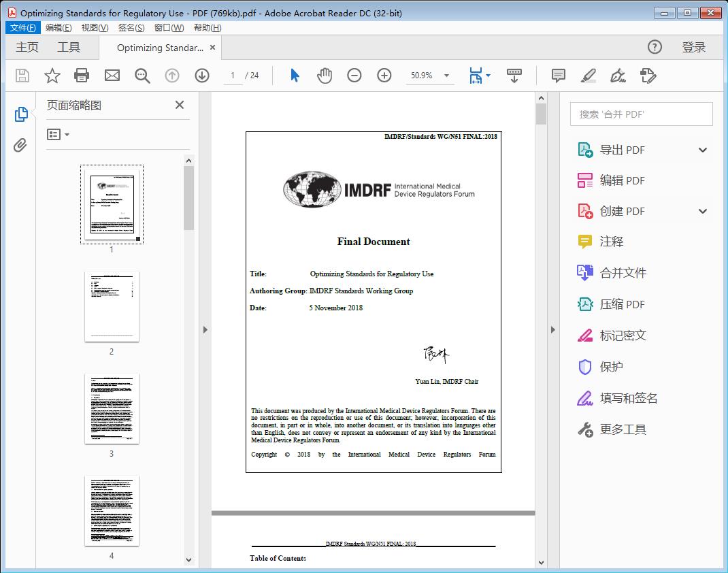Close the Optimizing Standar... document tab
This screenshot has width=728, height=573.
pos(213,48)
